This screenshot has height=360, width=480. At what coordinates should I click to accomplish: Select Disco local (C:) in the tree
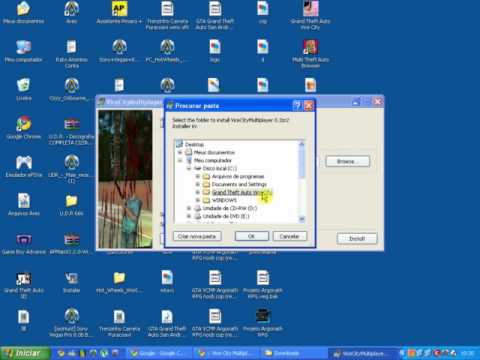pos(220,168)
